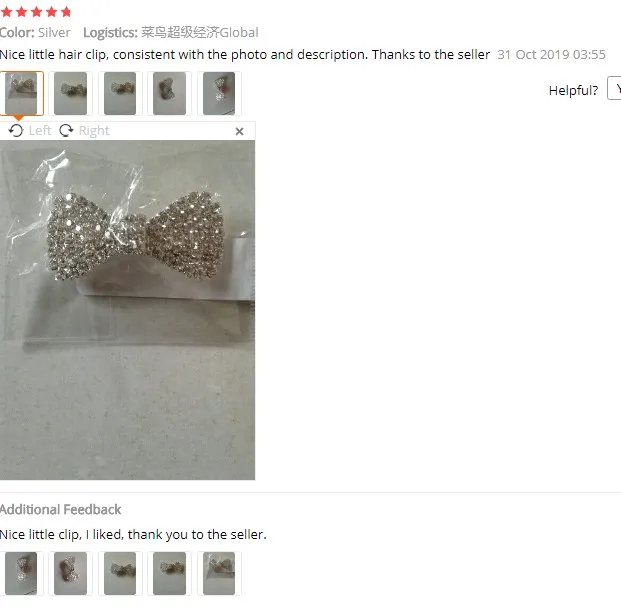The width and height of the screenshot is (621, 607).
Task: View third Additional Feedback photo thumbnail
Action: point(120,573)
